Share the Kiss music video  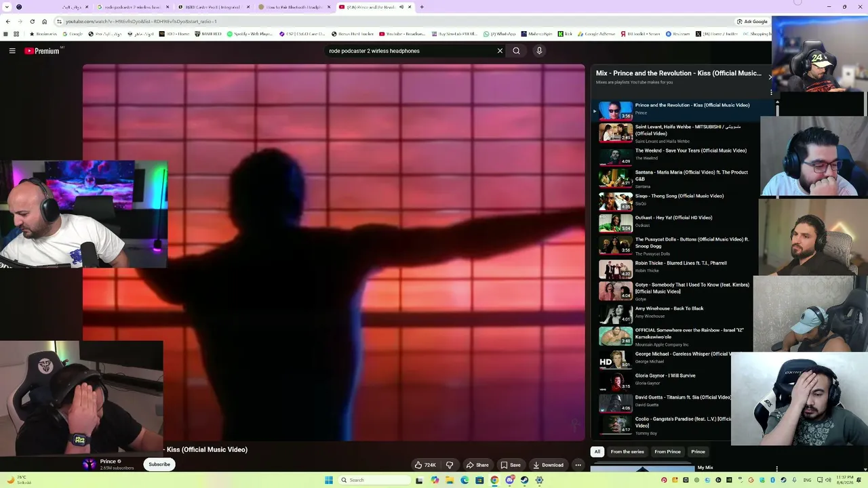point(477,465)
